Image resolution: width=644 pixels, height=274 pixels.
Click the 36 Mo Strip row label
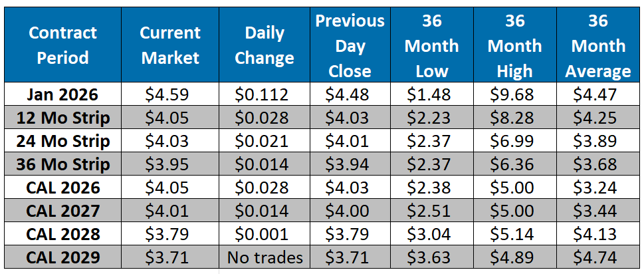pos(63,164)
